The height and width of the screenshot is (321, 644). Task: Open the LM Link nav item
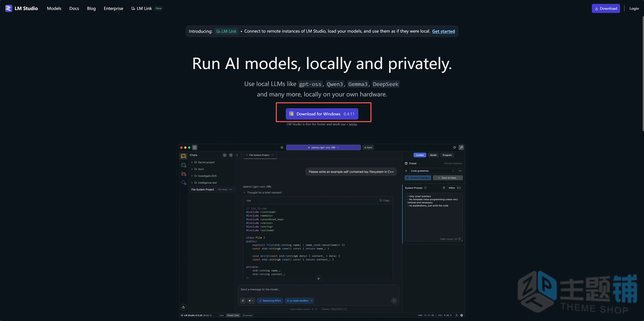pos(142,8)
